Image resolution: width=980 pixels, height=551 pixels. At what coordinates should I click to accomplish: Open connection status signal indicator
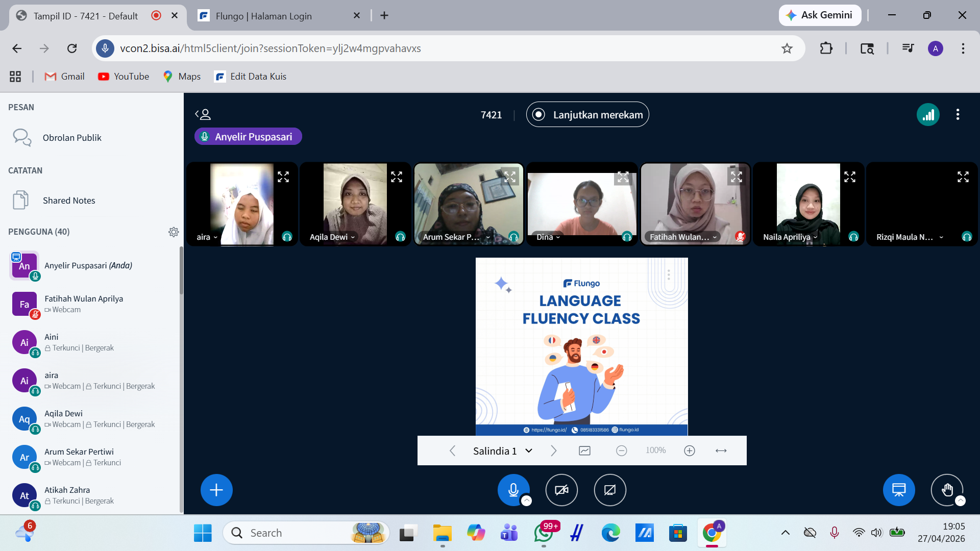(928, 115)
